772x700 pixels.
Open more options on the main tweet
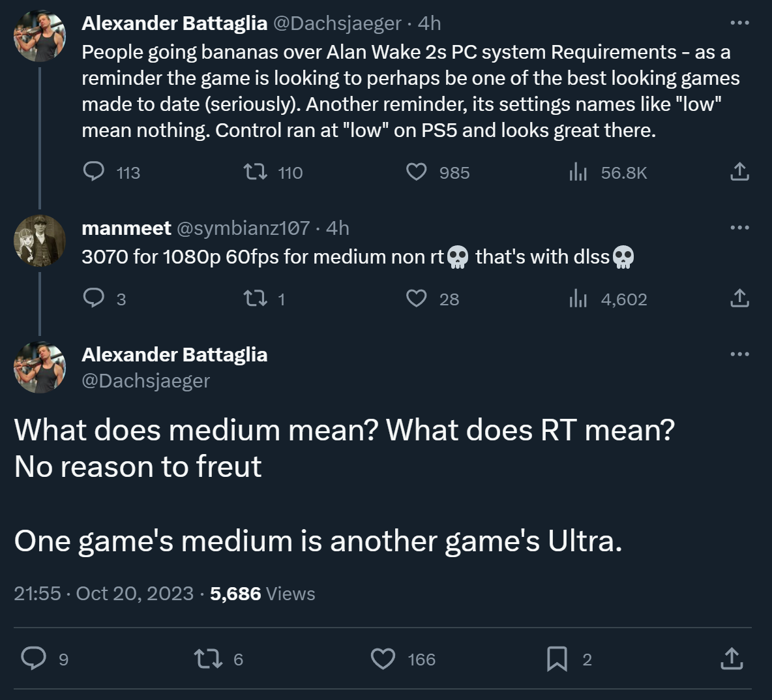pyautogui.click(x=739, y=354)
